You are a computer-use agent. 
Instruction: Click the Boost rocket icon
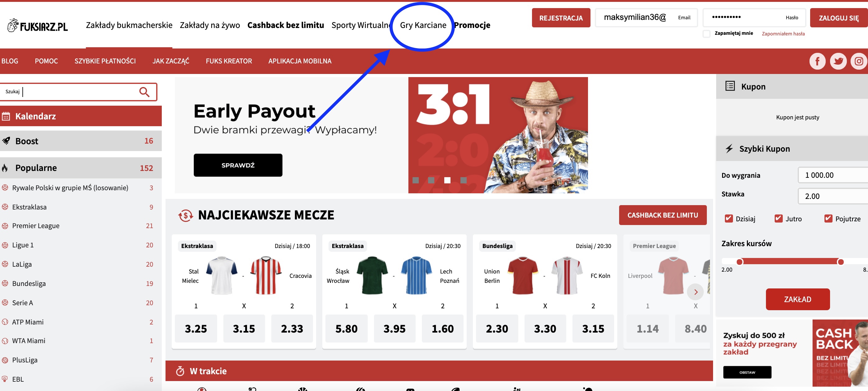[6, 141]
